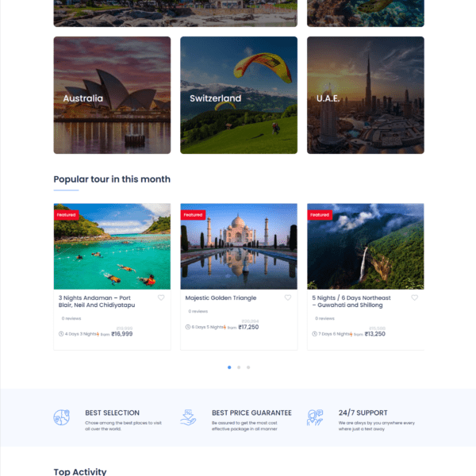Add Andaman tour to wishlist via heart icon
476x476 pixels.
pos(161,298)
